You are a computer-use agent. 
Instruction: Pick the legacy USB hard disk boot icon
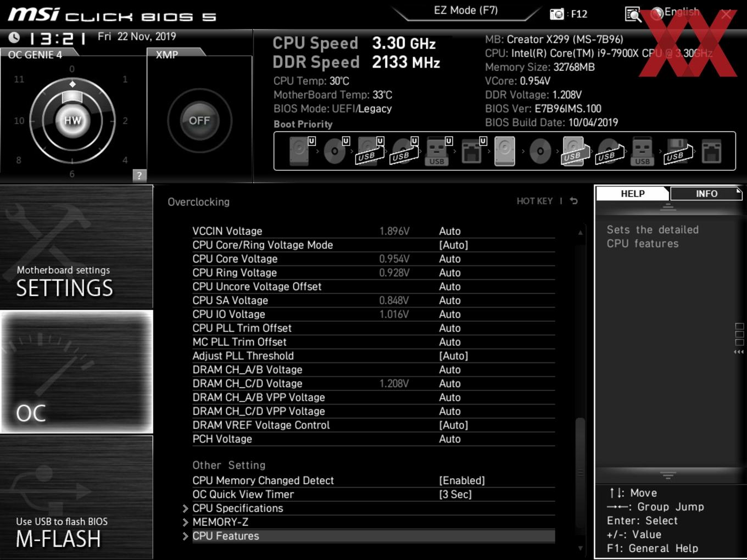575,151
